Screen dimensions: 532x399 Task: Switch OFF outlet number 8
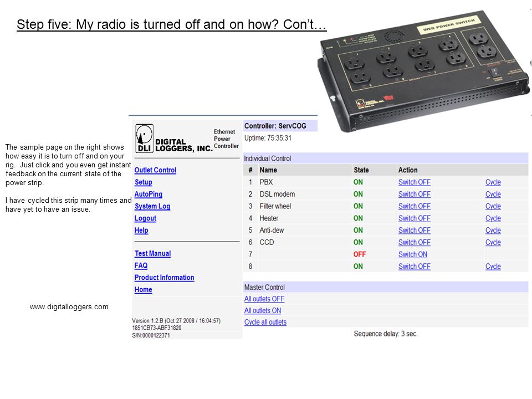[x=415, y=267]
